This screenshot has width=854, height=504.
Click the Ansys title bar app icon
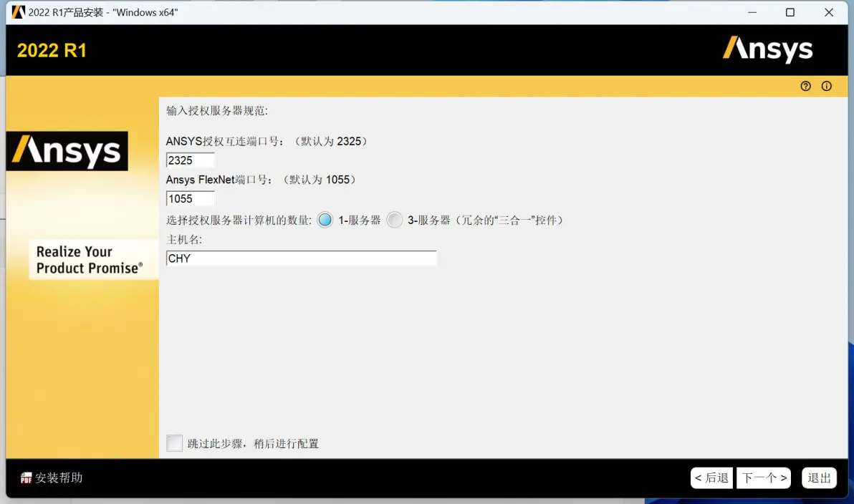coord(19,12)
